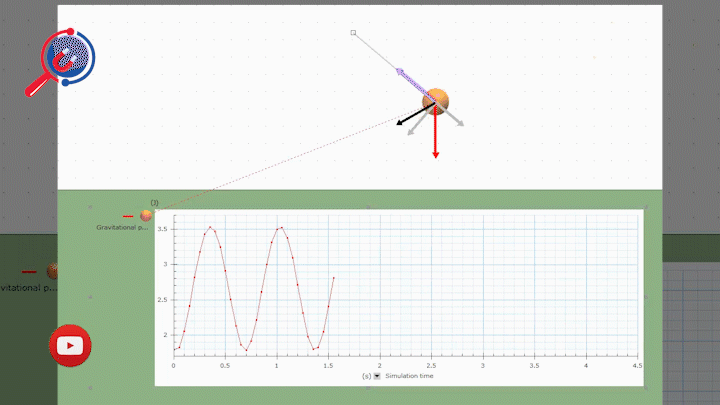Click the brown ball in the dimmed left panel

pos(53,271)
